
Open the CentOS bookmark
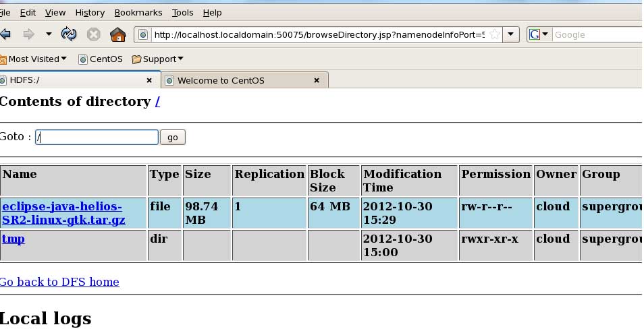point(101,59)
